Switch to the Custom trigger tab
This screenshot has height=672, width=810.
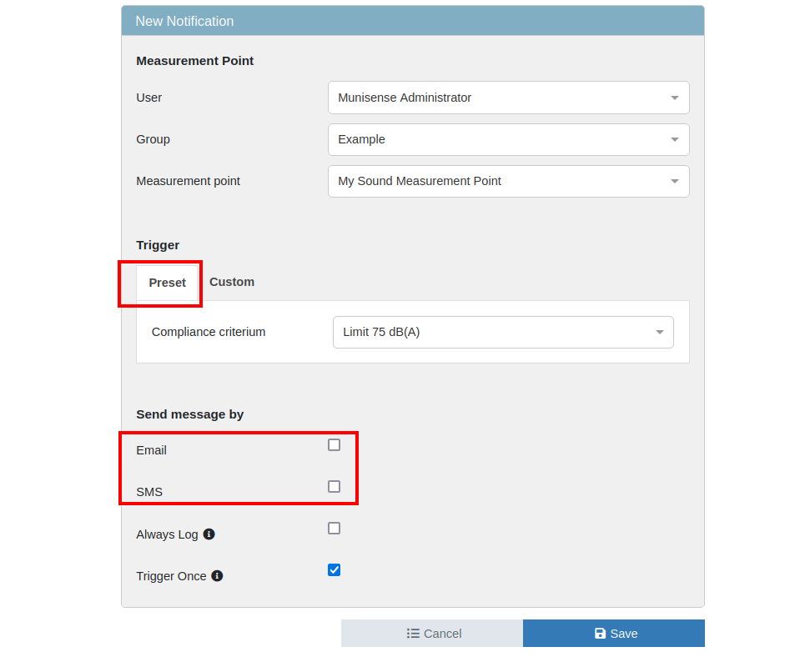(x=232, y=282)
